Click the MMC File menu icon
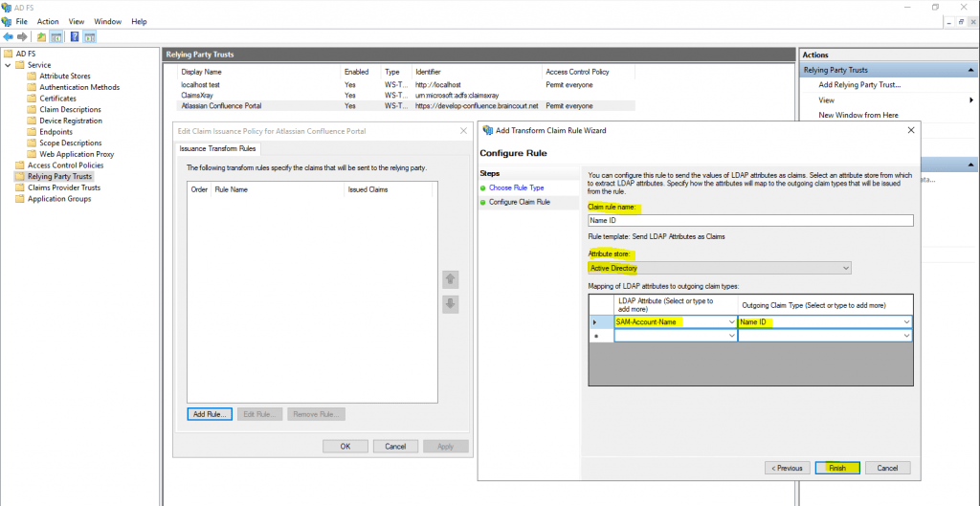 [x=7, y=21]
